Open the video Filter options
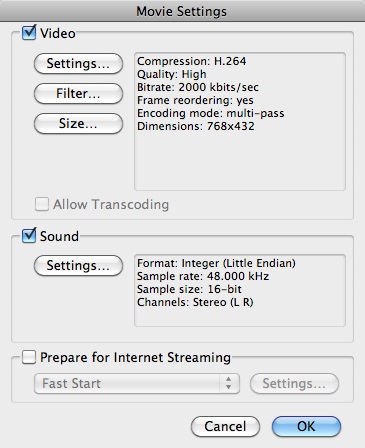The width and height of the screenshot is (365, 448). tap(78, 93)
